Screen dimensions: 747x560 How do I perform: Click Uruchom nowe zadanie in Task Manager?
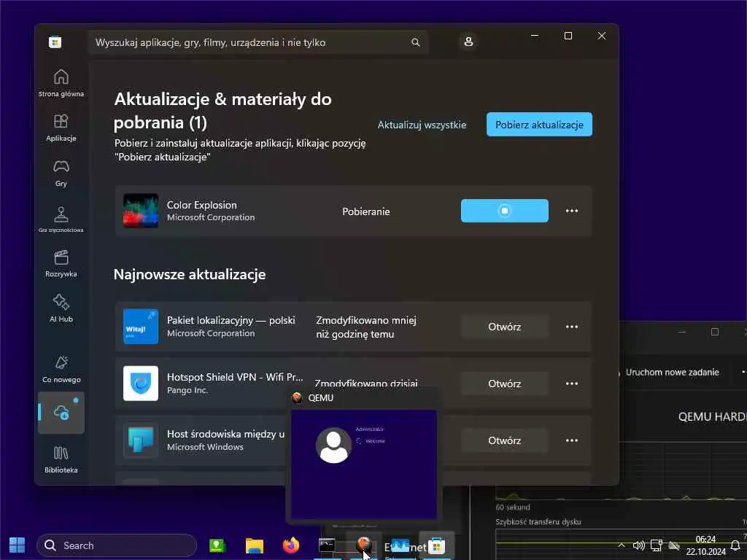[672, 372]
